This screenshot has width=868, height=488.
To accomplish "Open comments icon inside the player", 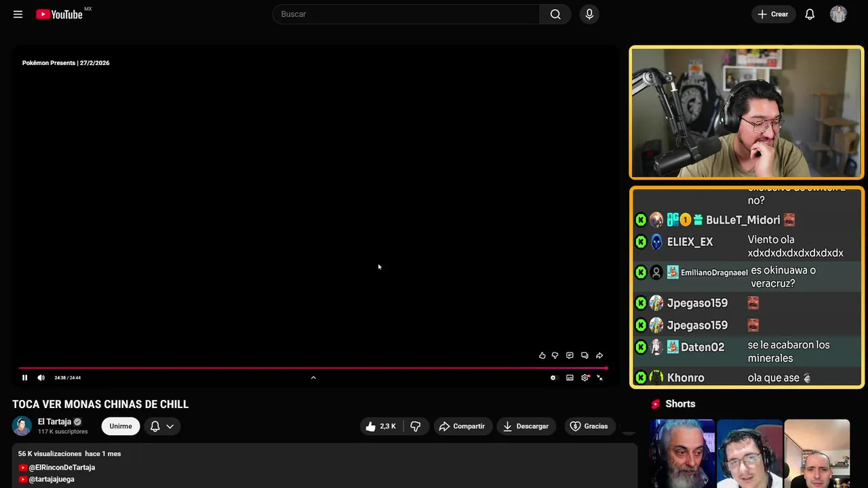I will tap(570, 355).
